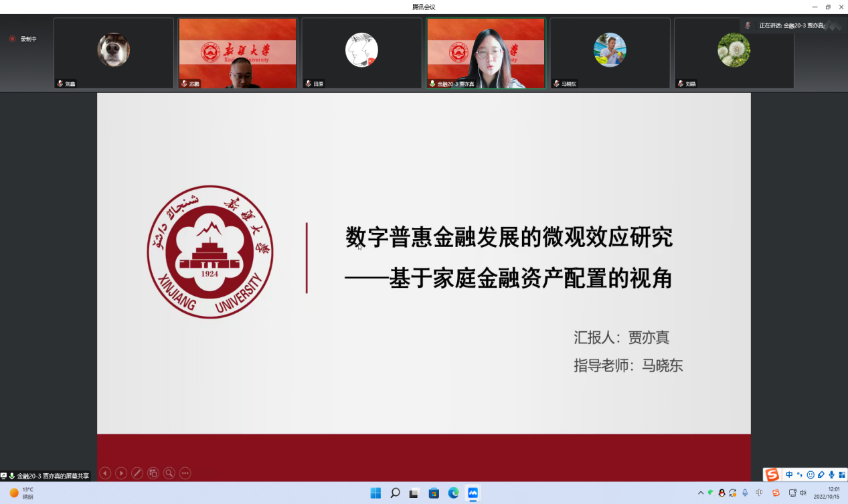Open the Windows Start menu

pyautogui.click(x=375, y=493)
